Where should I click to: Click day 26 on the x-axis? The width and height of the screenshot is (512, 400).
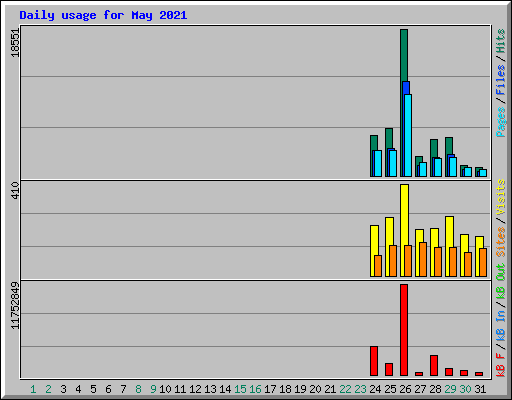405,389
